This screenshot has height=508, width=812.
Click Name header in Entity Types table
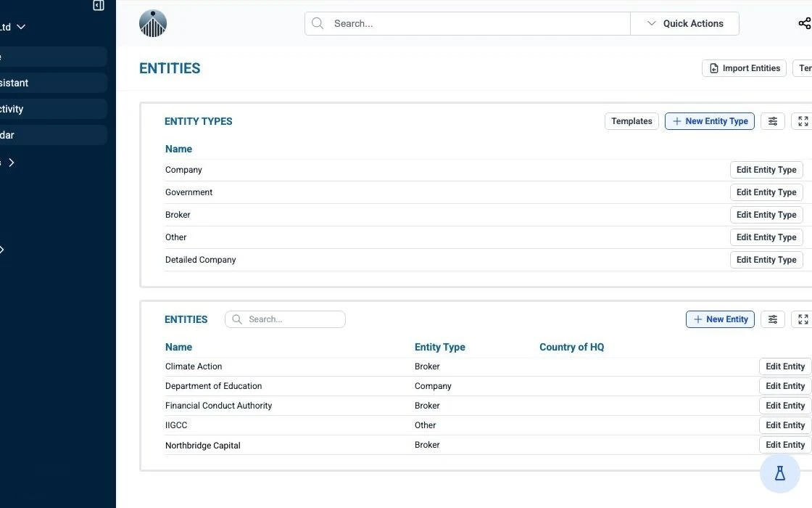point(178,149)
